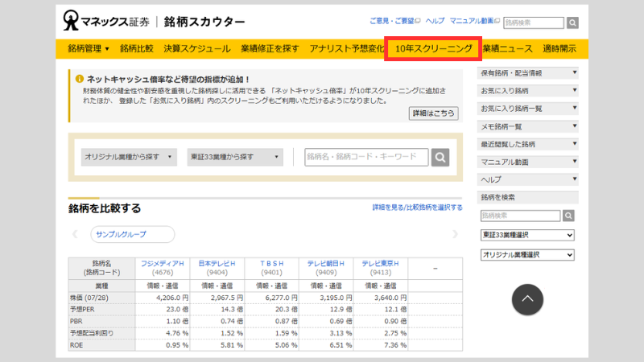Click the Monex Securities logo
The image size is (644, 362).
(x=106, y=21)
